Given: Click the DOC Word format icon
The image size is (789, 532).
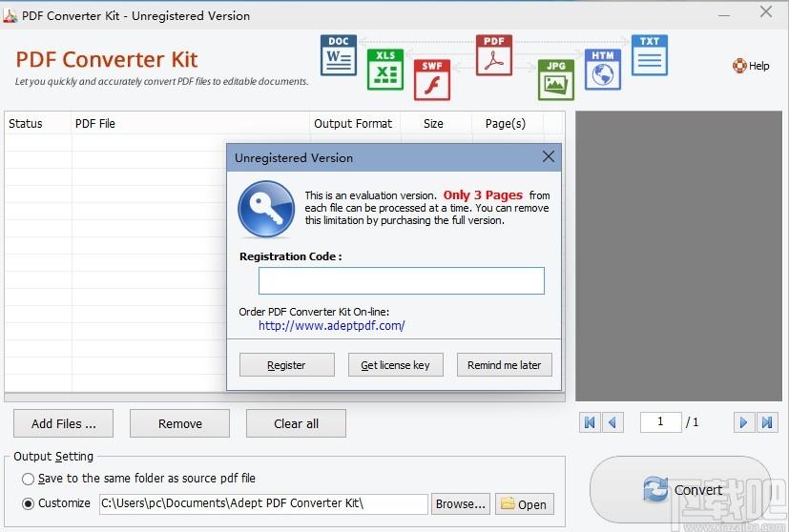Looking at the screenshot, I should coord(338,55).
